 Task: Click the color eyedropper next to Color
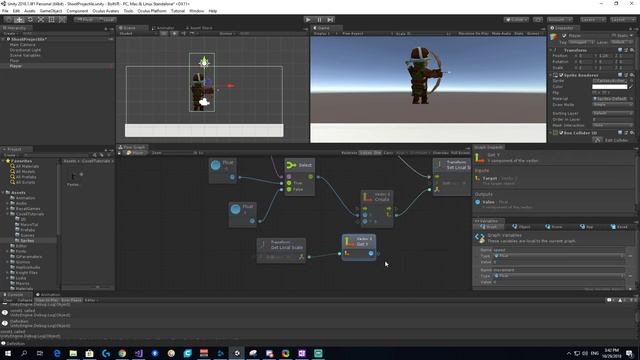[x=631, y=87]
